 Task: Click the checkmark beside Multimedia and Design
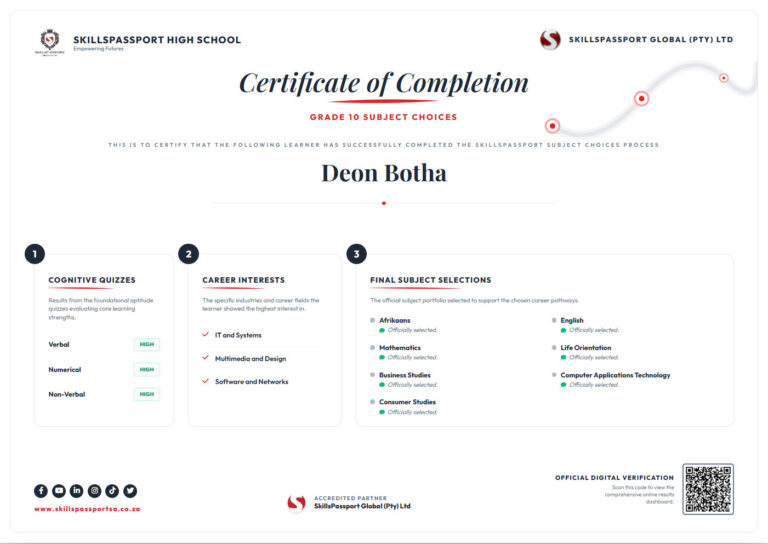click(206, 358)
